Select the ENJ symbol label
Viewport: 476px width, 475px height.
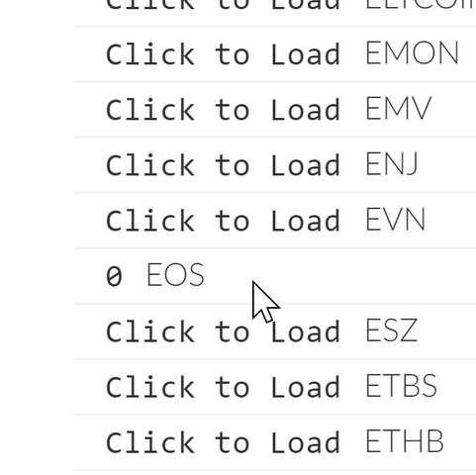point(392,164)
